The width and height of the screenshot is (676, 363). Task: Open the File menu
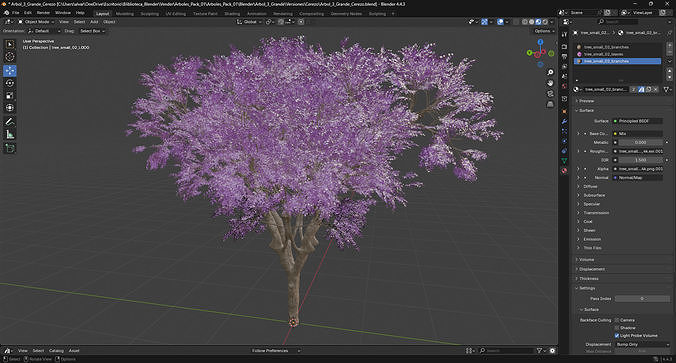point(16,13)
